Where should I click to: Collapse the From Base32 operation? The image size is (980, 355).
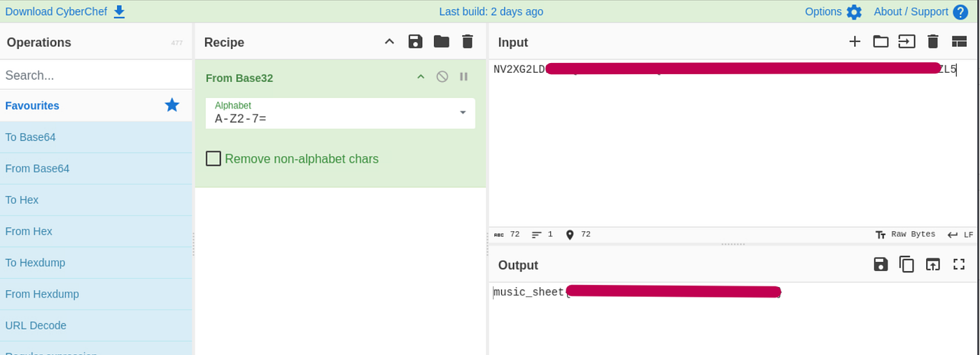click(x=421, y=77)
